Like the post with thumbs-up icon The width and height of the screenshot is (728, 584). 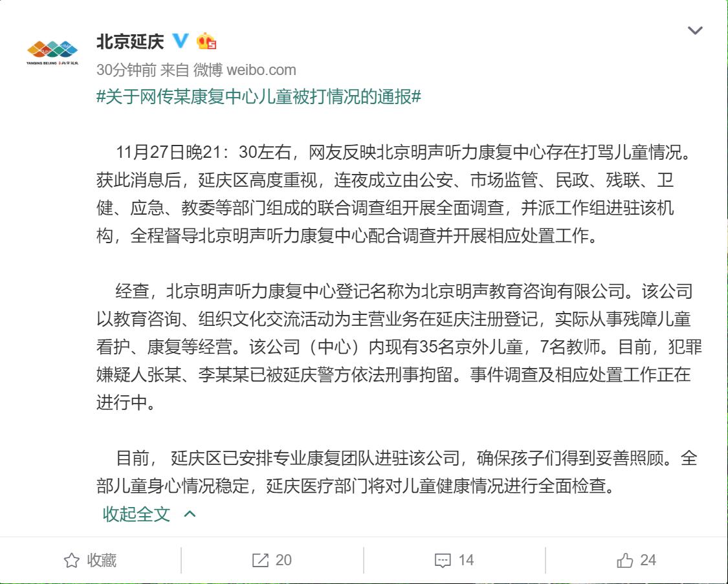tap(624, 560)
